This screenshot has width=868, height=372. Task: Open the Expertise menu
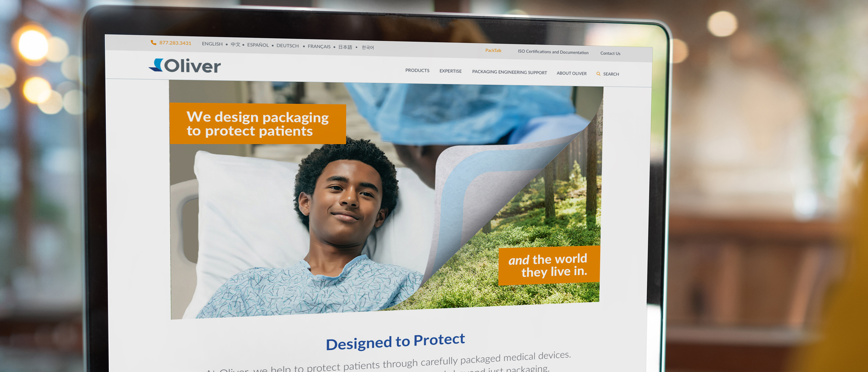point(450,71)
